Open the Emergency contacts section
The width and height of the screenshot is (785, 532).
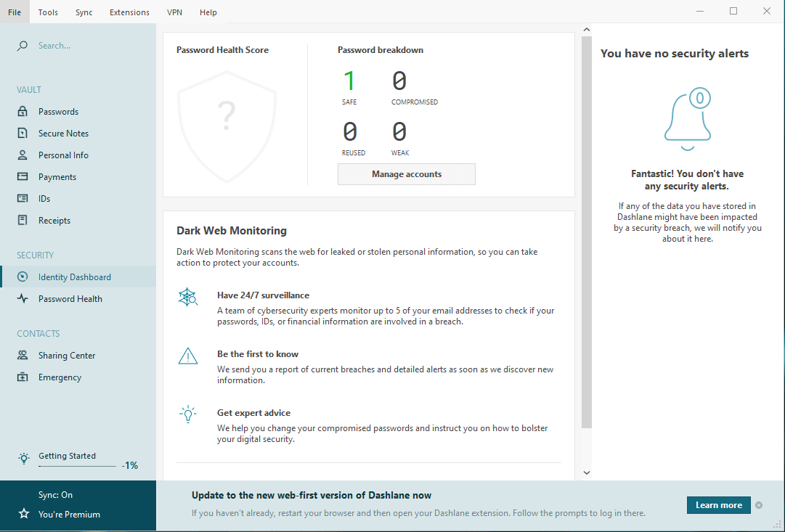point(78,377)
